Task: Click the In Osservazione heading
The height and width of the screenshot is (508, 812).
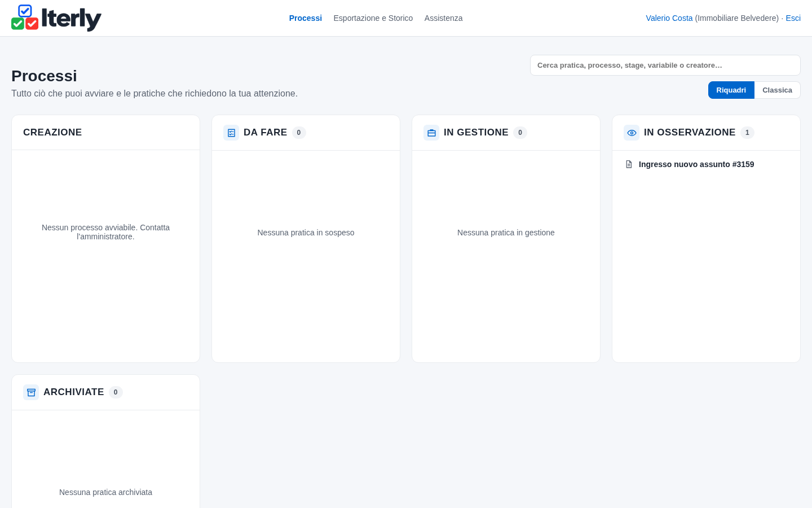Action: tap(690, 132)
